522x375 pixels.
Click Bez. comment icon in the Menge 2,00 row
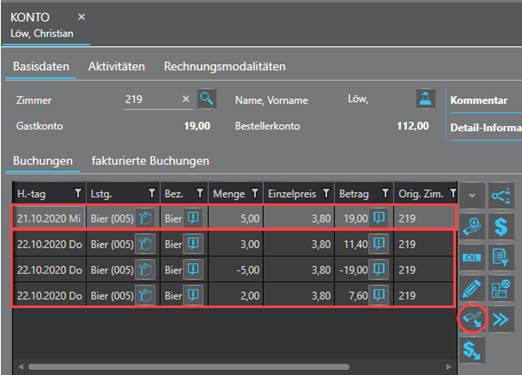tap(193, 295)
